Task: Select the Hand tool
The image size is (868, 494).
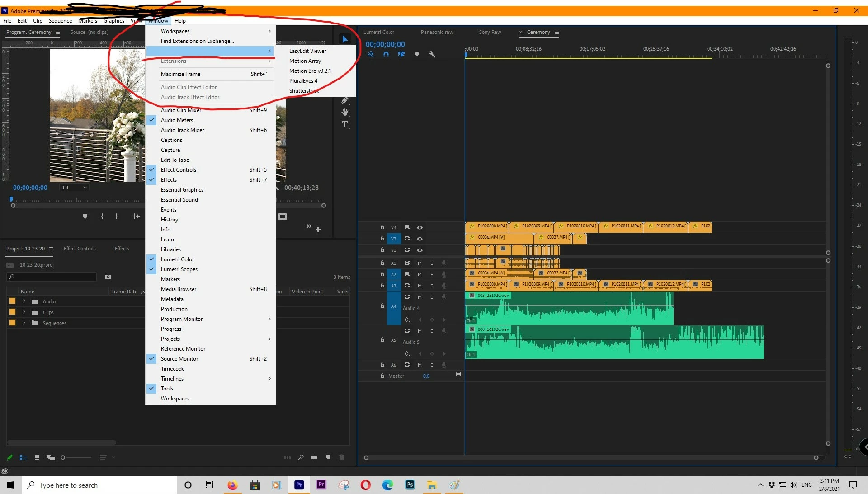Action: (x=345, y=112)
